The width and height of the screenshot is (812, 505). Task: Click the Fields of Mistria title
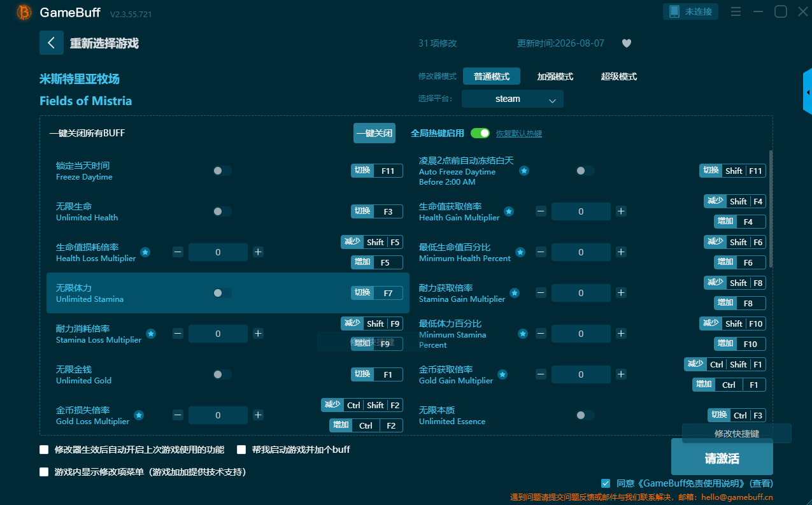click(86, 101)
